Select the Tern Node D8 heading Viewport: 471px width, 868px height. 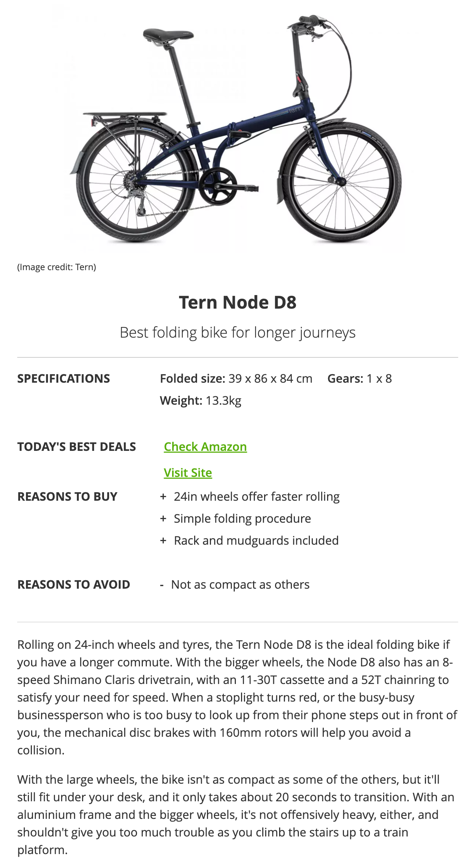tap(235, 302)
